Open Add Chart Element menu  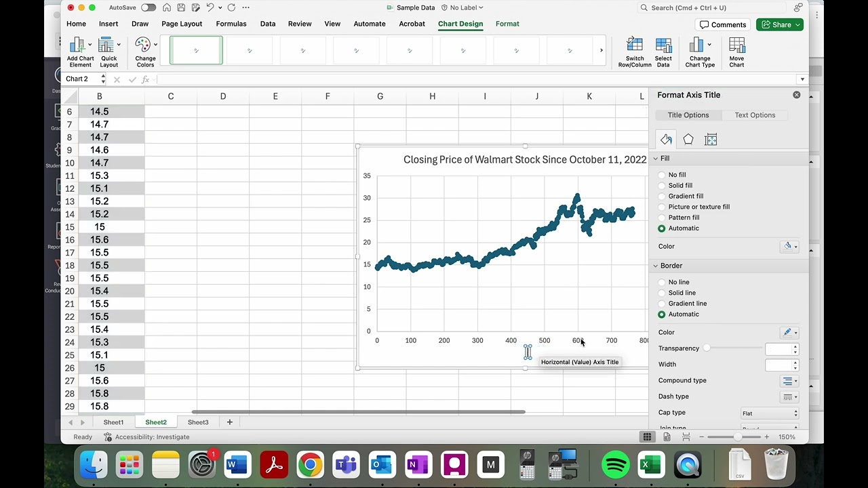click(x=80, y=52)
